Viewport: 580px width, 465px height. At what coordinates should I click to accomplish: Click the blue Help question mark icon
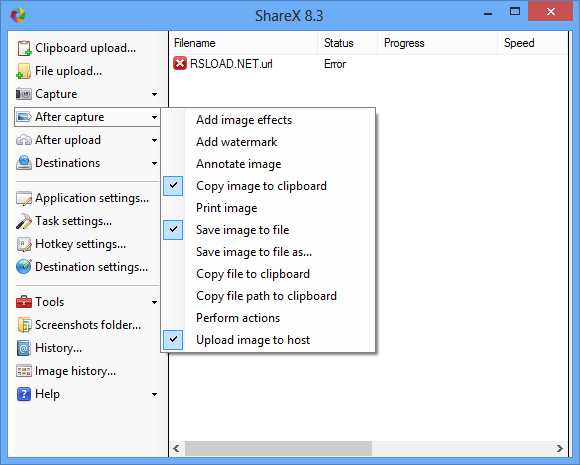pyautogui.click(x=24, y=394)
